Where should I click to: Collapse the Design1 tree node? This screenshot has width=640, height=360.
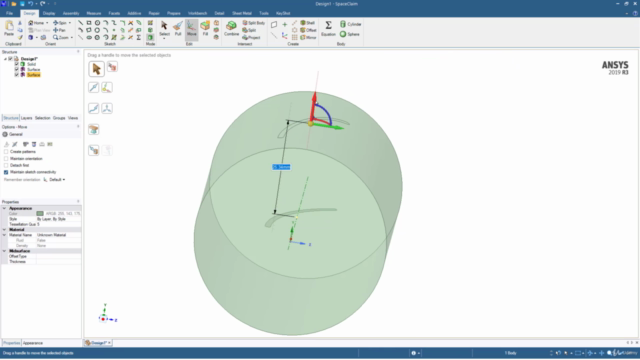click(5, 59)
